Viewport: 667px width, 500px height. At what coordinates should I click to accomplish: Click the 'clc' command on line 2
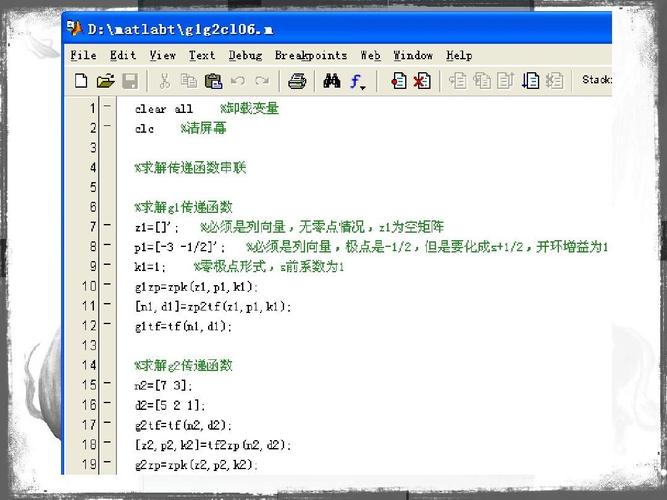[144, 129]
